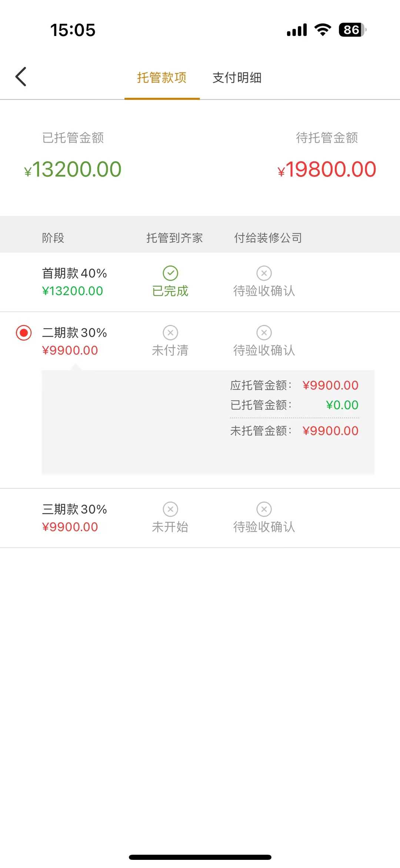Tap second payment 未付清 X icon

170,333
